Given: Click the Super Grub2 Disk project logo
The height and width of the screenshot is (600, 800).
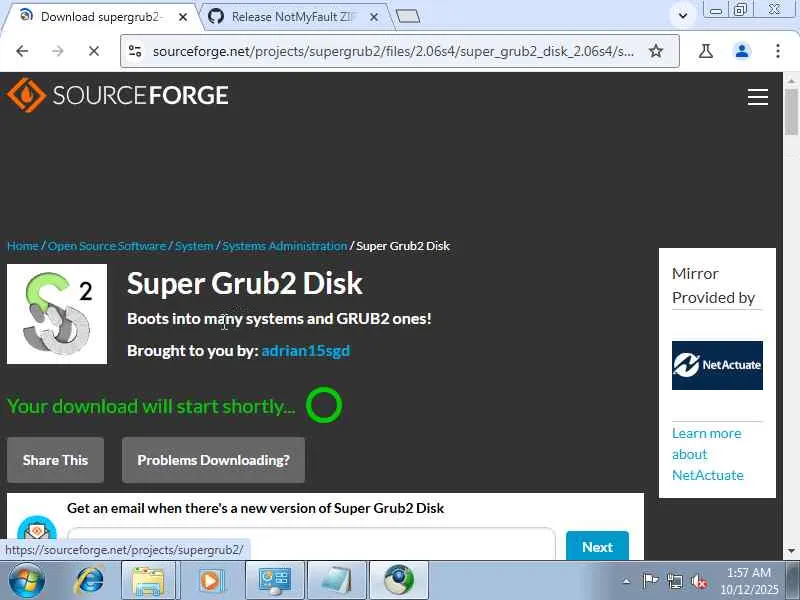Looking at the screenshot, I should [x=57, y=314].
